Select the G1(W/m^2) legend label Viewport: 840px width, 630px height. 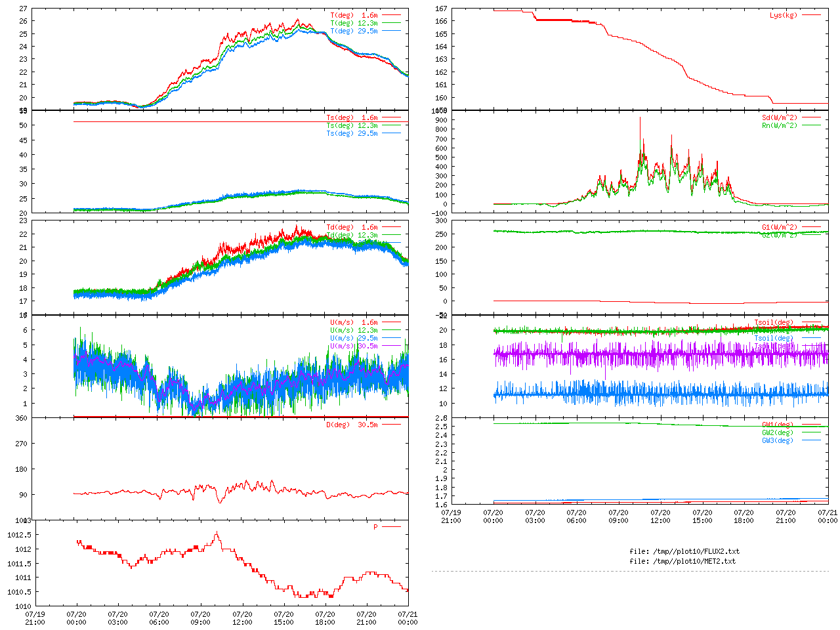[779, 227]
